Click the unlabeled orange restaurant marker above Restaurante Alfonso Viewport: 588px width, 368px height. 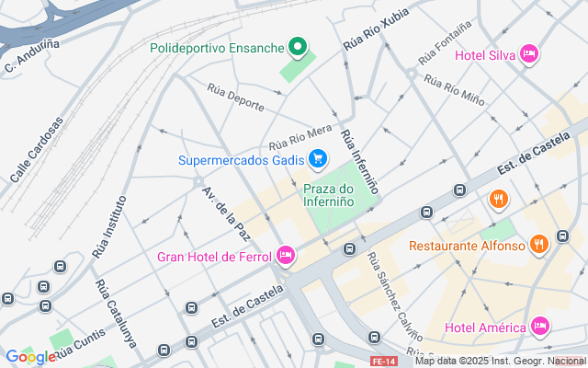point(498,199)
